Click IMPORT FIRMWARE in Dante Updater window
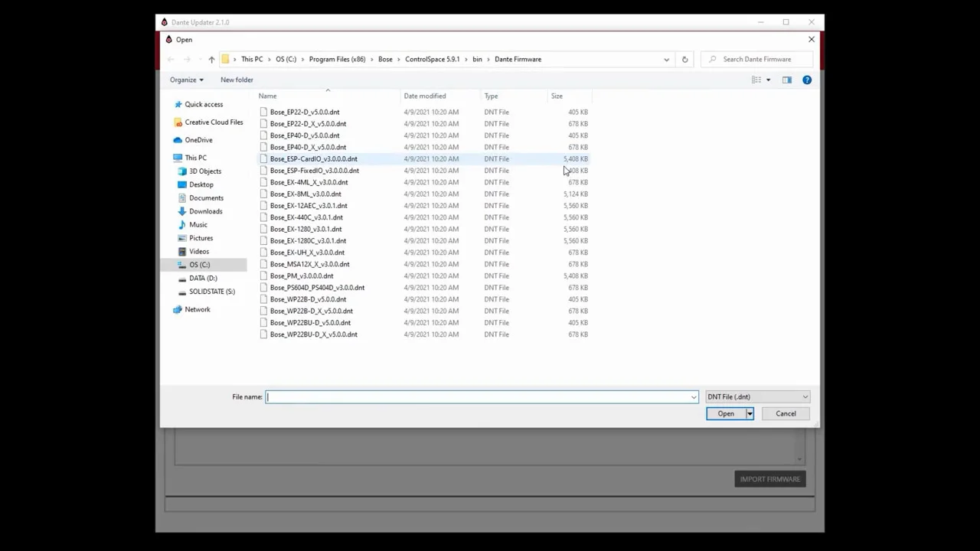The width and height of the screenshot is (980, 551). [769, 479]
